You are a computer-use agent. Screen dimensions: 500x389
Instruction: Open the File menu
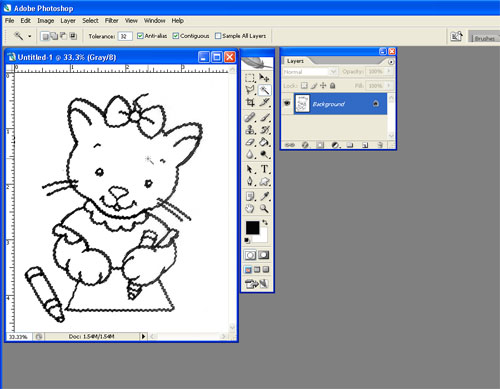pyautogui.click(x=9, y=21)
